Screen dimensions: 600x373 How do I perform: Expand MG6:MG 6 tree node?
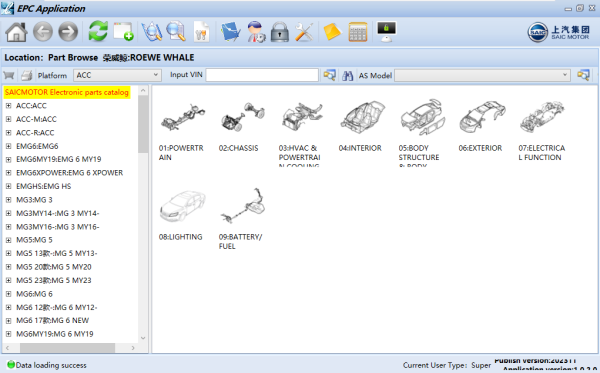8,294
